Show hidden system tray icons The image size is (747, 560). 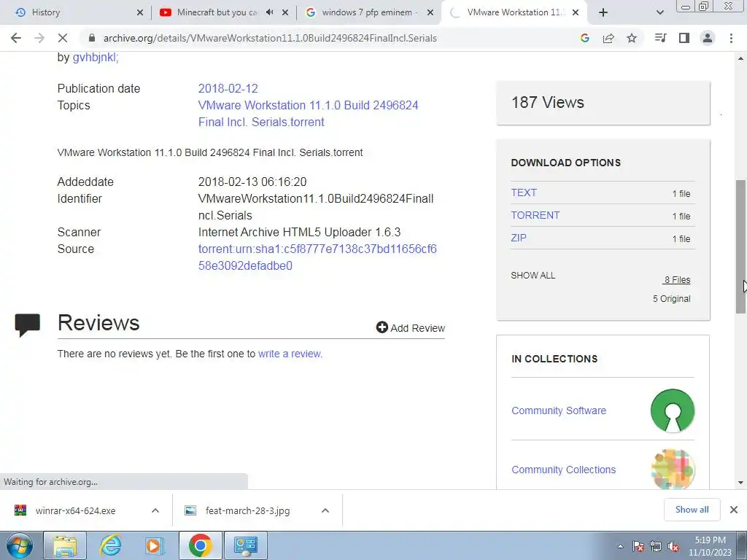tap(620, 546)
